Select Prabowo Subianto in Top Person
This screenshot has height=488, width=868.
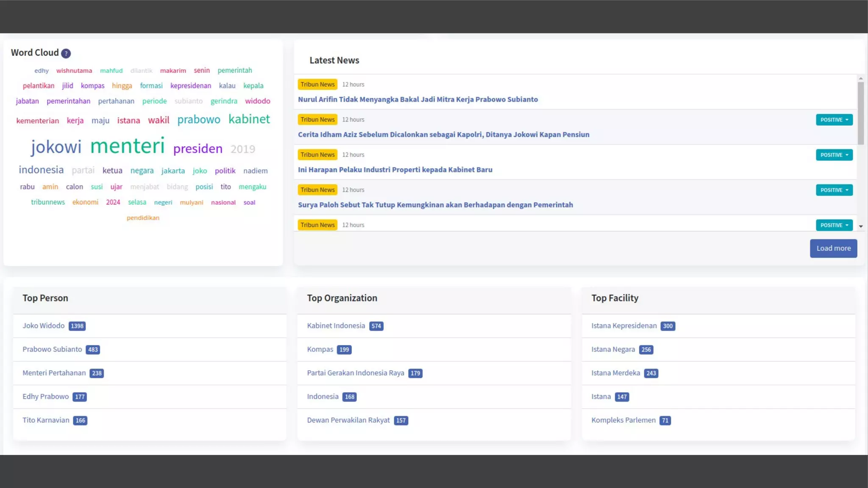point(52,349)
